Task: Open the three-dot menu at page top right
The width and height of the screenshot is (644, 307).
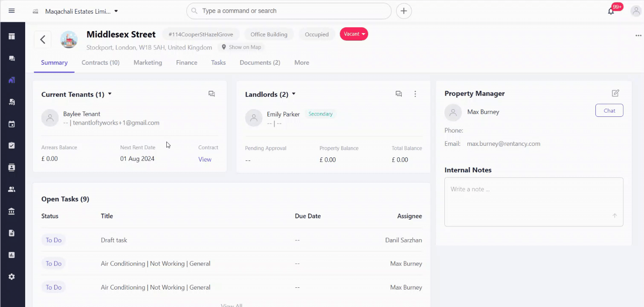Action: tap(638, 35)
